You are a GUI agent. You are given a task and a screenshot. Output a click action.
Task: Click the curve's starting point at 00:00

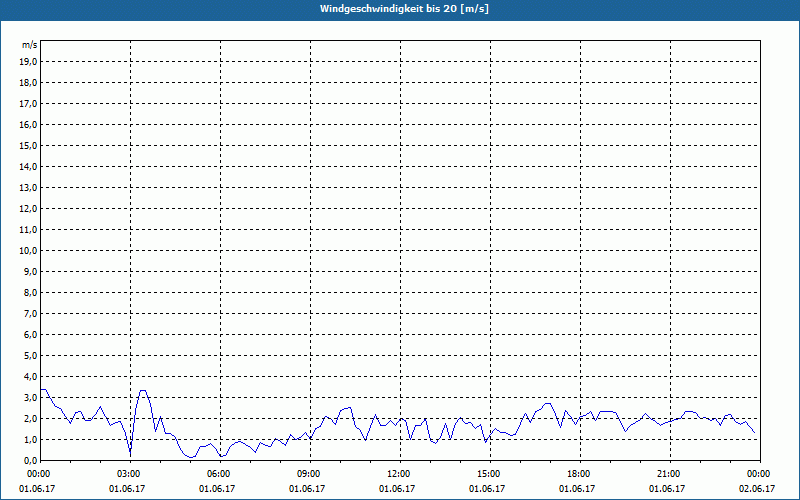(x=41, y=389)
